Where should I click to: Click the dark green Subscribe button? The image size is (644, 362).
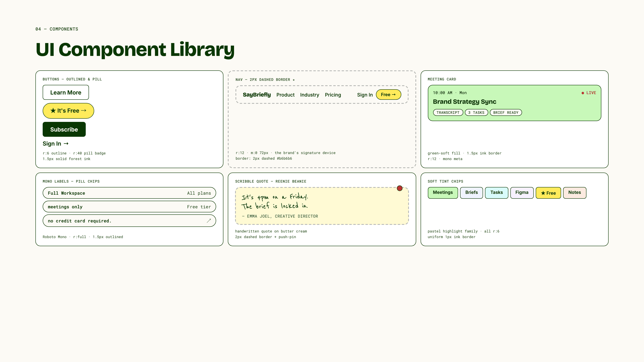(64, 129)
